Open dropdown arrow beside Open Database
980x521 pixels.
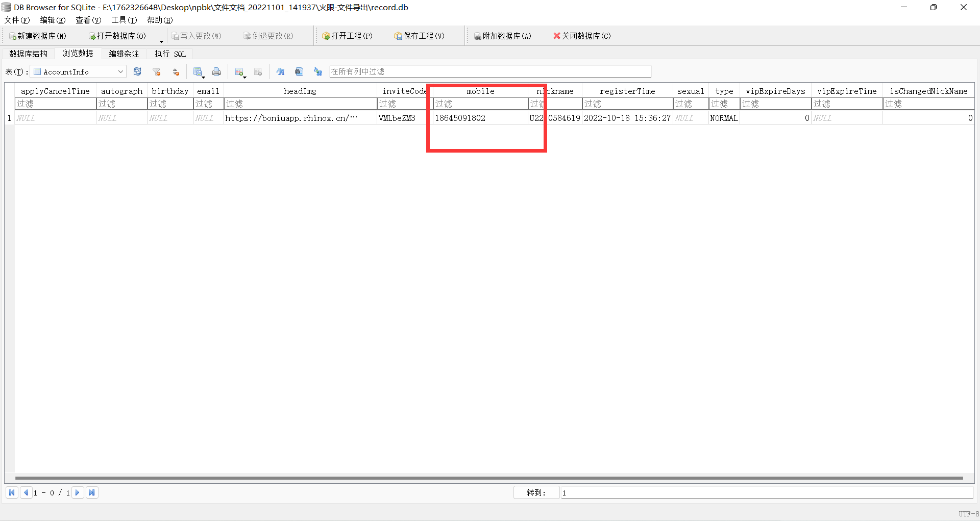tap(161, 40)
